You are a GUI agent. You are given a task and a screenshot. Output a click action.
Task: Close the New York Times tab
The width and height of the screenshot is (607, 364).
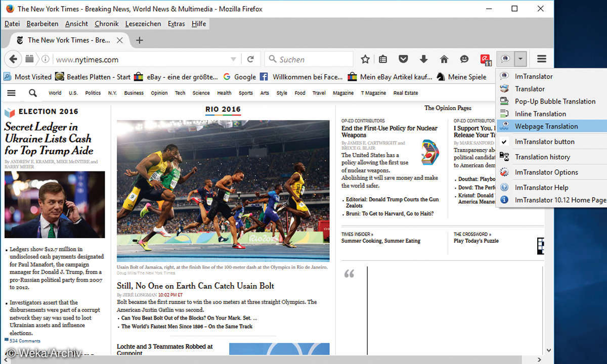pos(120,40)
